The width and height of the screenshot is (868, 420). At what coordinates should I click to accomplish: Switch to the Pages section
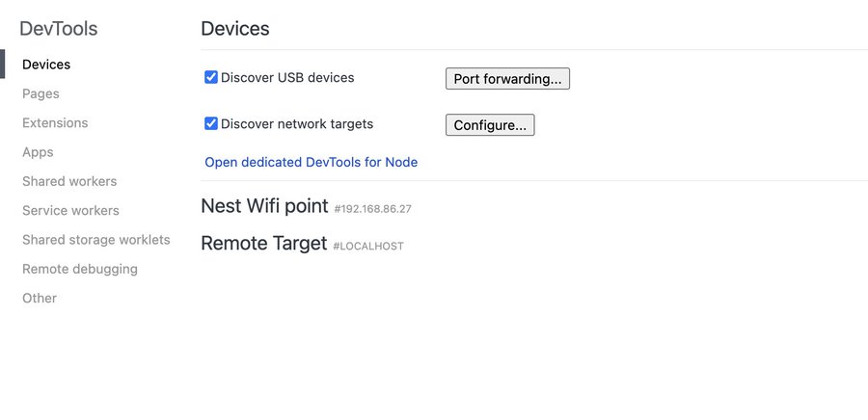coord(41,93)
